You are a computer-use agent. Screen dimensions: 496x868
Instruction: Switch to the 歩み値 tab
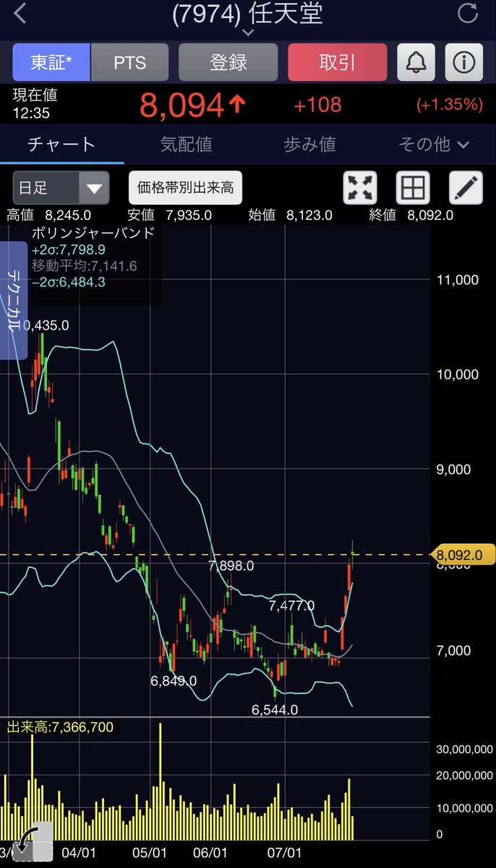[309, 144]
